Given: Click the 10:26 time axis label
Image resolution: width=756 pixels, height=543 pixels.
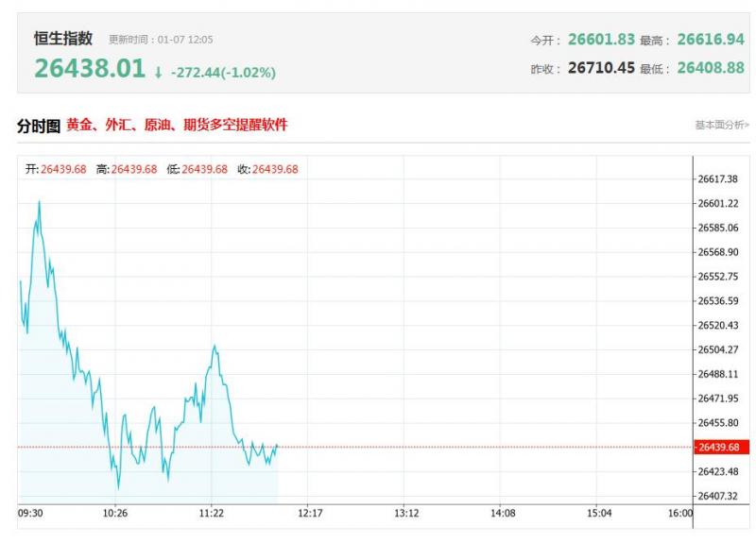Looking at the screenshot, I should 115,514.
